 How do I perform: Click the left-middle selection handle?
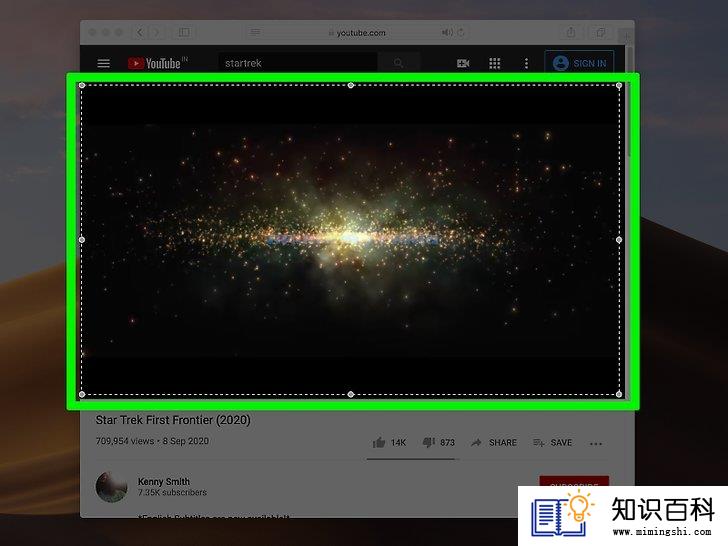(82, 240)
